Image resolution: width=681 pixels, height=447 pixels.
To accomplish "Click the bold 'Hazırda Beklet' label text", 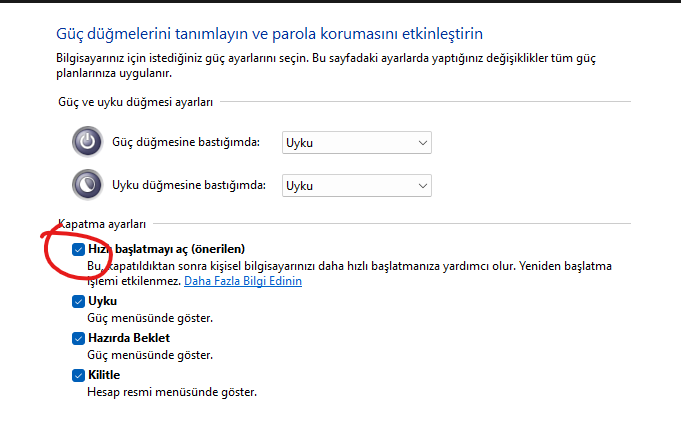I will point(130,338).
